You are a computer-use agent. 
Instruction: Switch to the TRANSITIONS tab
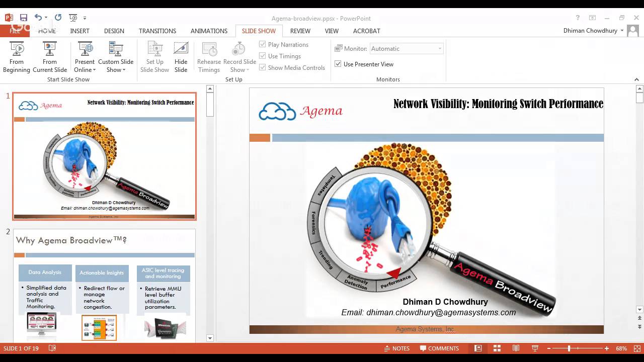click(x=157, y=31)
